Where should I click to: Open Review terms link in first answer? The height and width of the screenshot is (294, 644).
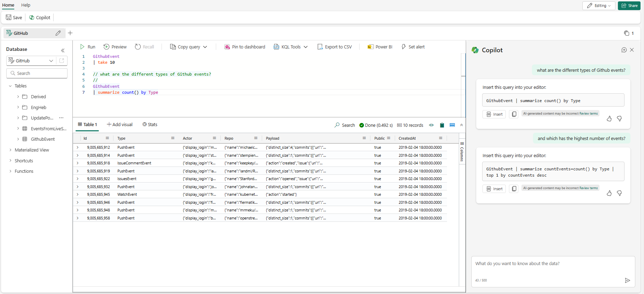coord(588,114)
